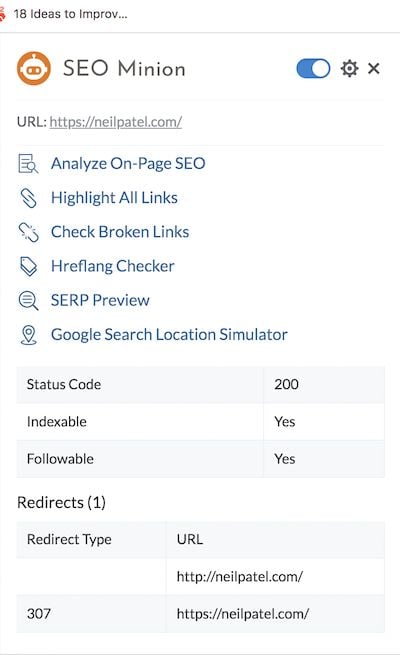Open settings via the gear icon

point(349,69)
